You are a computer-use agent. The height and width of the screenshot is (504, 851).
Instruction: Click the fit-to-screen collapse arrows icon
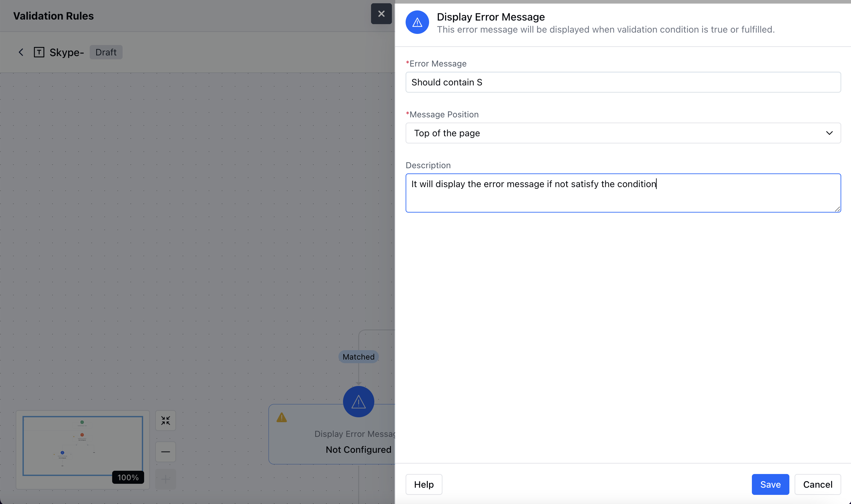(x=165, y=421)
